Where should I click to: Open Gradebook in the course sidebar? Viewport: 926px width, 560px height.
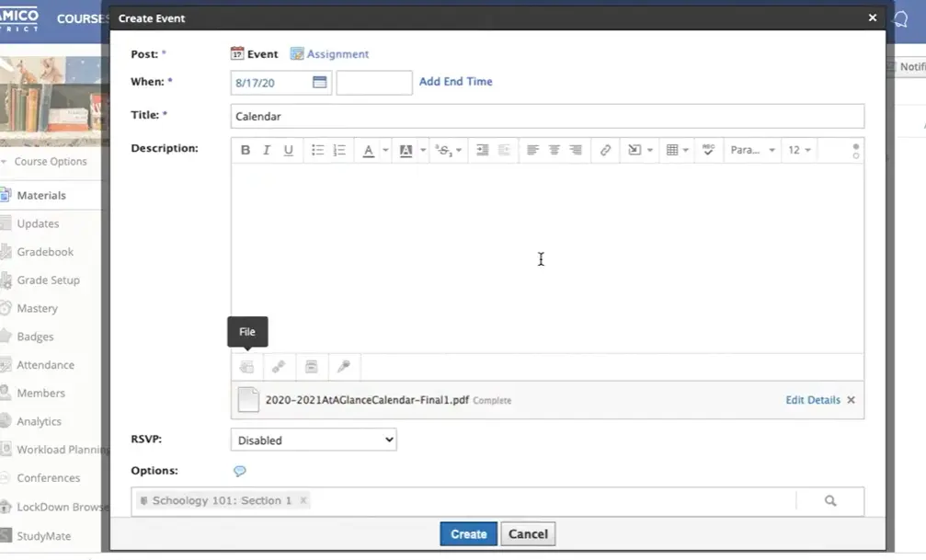pos(44,252)
